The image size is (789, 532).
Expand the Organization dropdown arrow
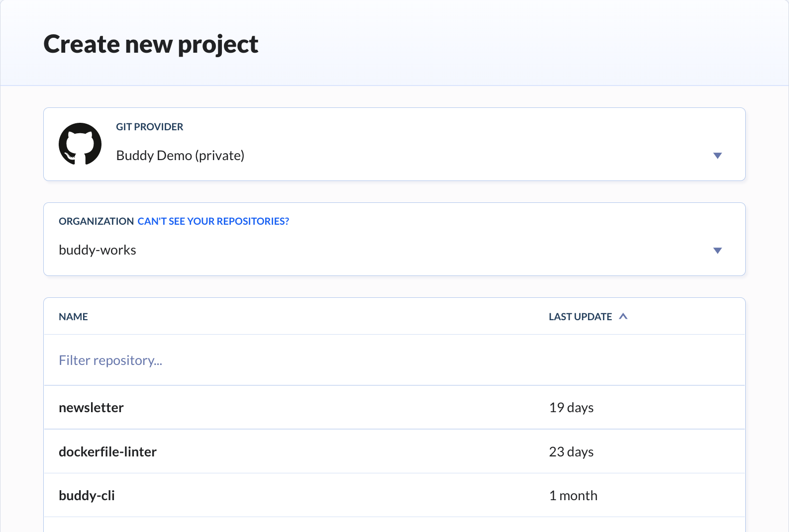[x=717, y=251]
